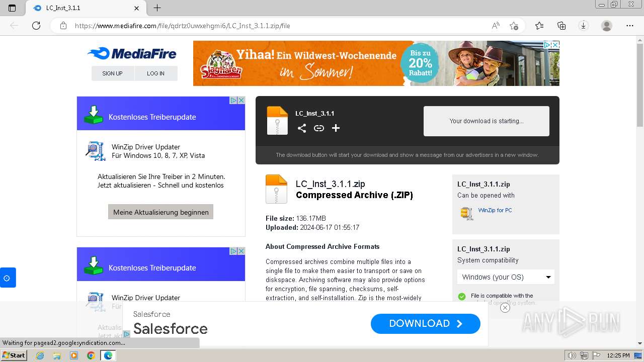Open Internet Explorer from taskbar
This screenshot has height=362, width=644.
point(40,355)
